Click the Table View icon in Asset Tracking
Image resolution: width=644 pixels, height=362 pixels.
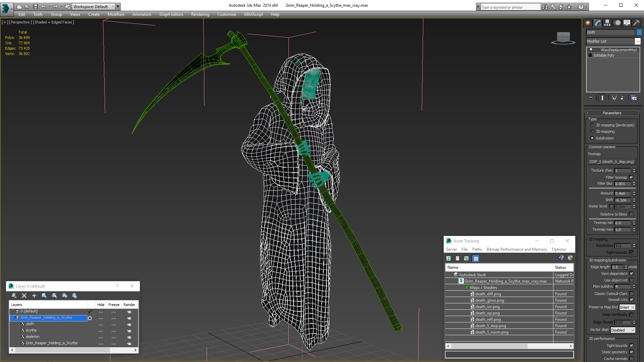pyautogui.click(x=476, y=258)
